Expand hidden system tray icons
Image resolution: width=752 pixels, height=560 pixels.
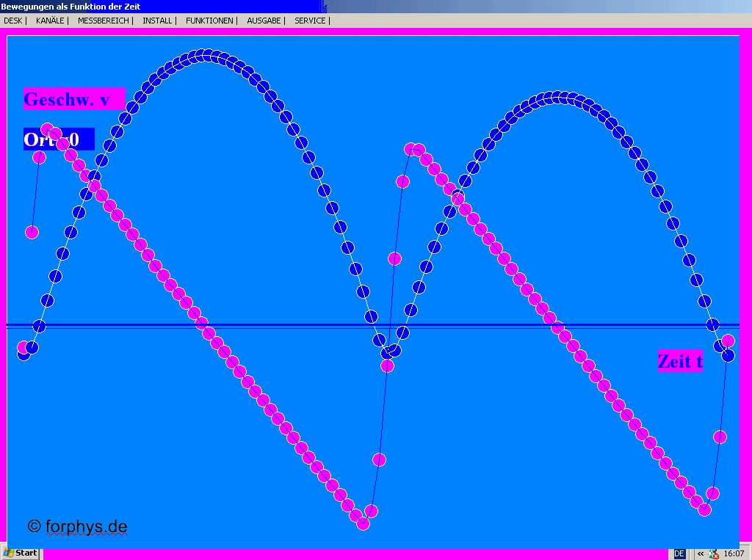click(701, 553)
